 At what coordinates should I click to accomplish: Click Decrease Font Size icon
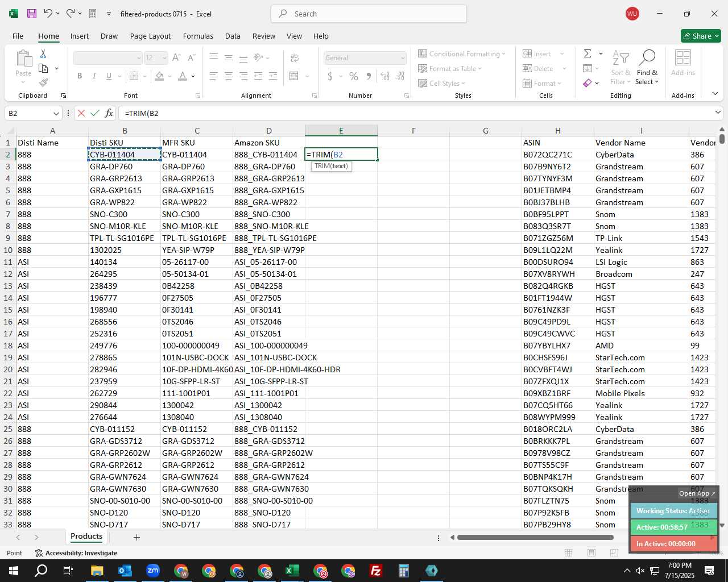pos(191,57)
